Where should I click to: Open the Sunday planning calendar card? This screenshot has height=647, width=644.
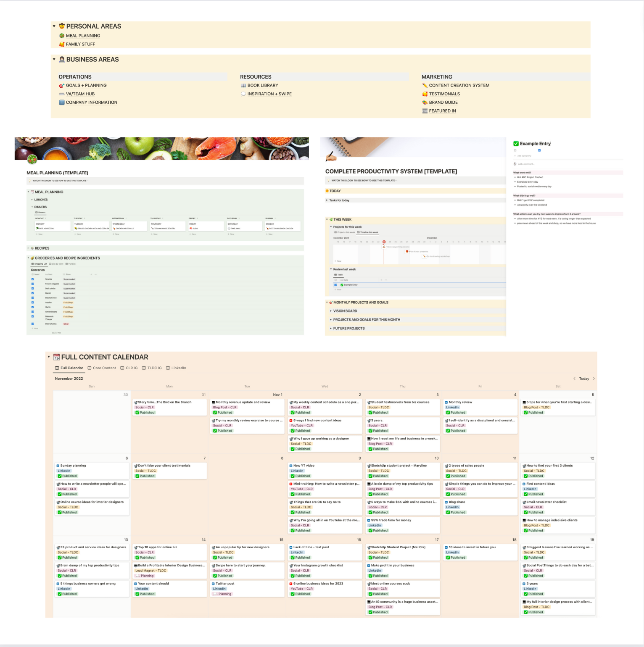(73, 466)
